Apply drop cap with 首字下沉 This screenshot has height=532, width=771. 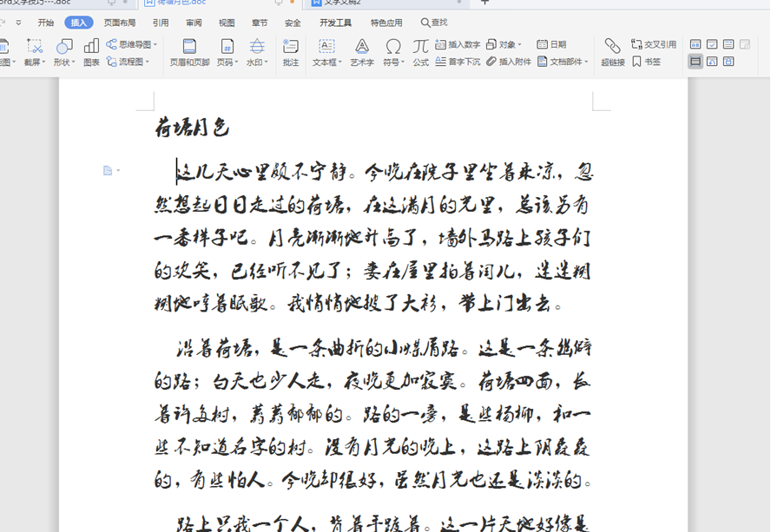[x=458, y=62]
